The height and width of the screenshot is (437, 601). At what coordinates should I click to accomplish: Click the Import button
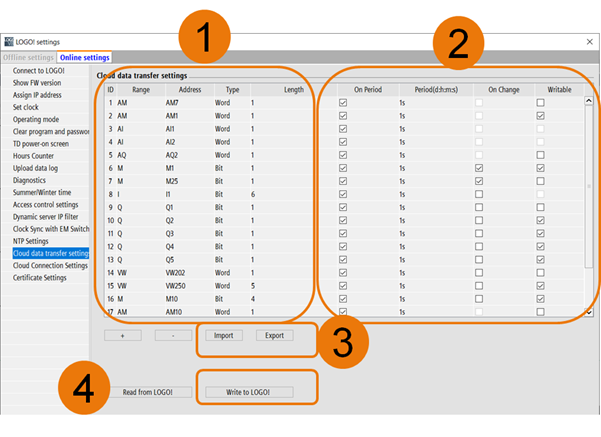coord(223,335)
